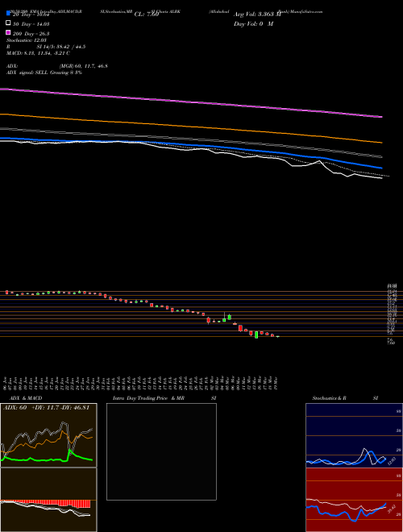The height and width of the screenshot is (532, 403).
Task: Click the largest green candlestick near the chart bottom
Action: 256,335
